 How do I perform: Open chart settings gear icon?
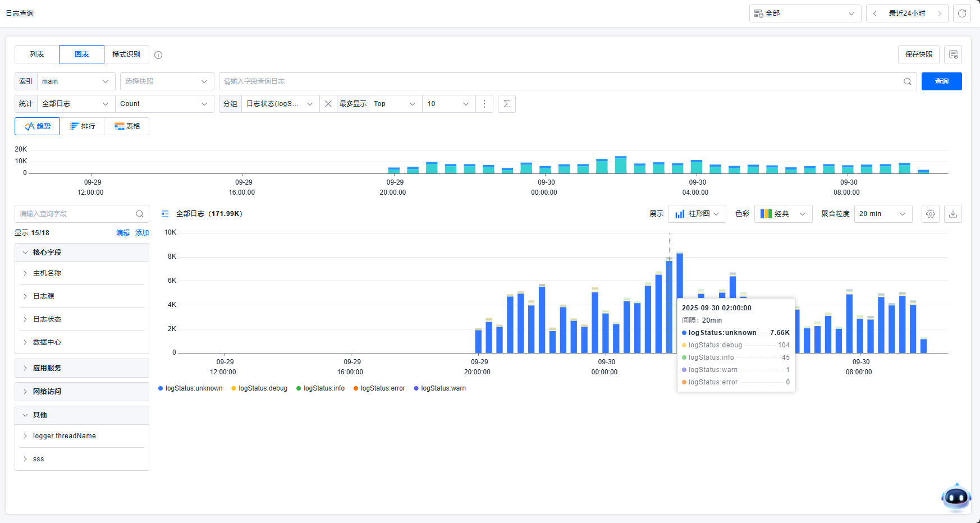point(930,214)
